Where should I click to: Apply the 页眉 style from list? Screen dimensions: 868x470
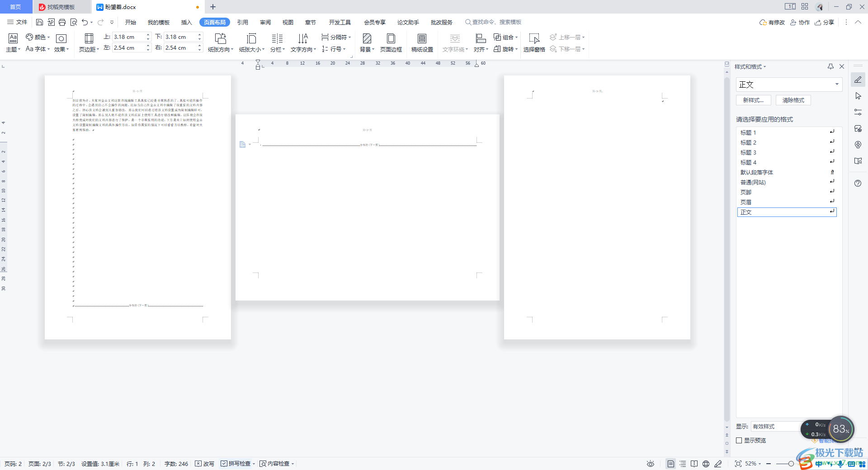pos(787,202)
